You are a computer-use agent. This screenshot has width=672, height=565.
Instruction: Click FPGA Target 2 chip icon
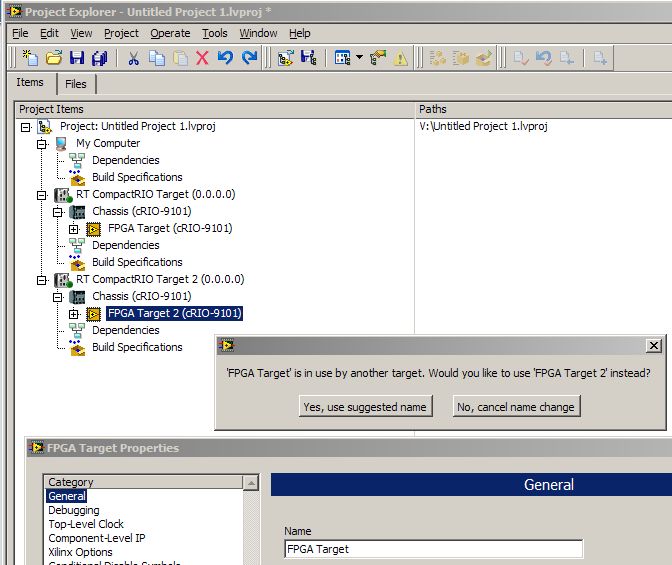tap(93, 314)
